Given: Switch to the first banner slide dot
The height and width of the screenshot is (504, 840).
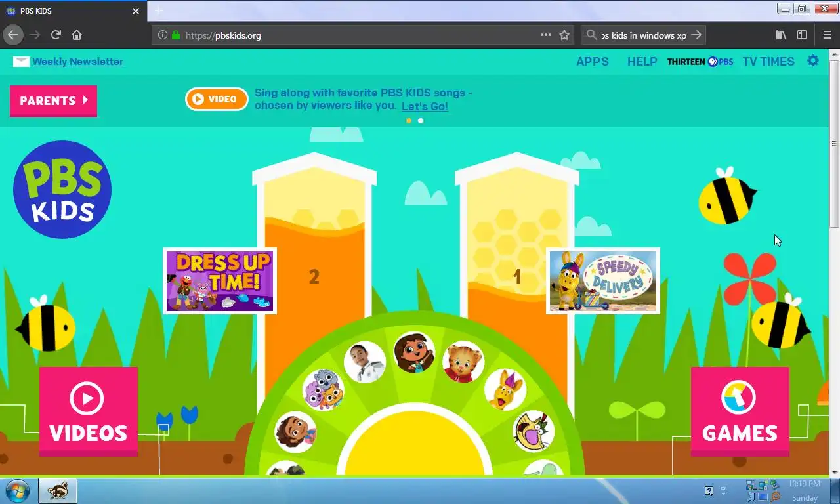Looking at the screenshot, I should pyautogui.click(x=409, y=121).
